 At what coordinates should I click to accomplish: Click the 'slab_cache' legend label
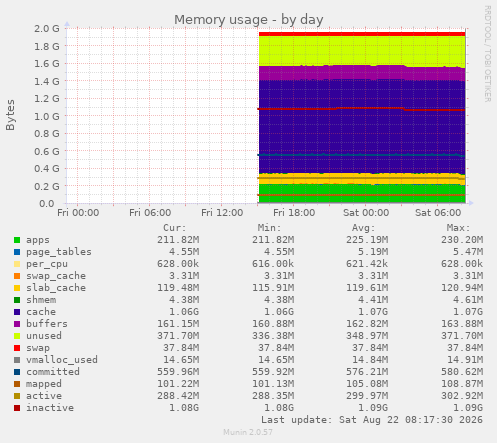pos(56,288)
